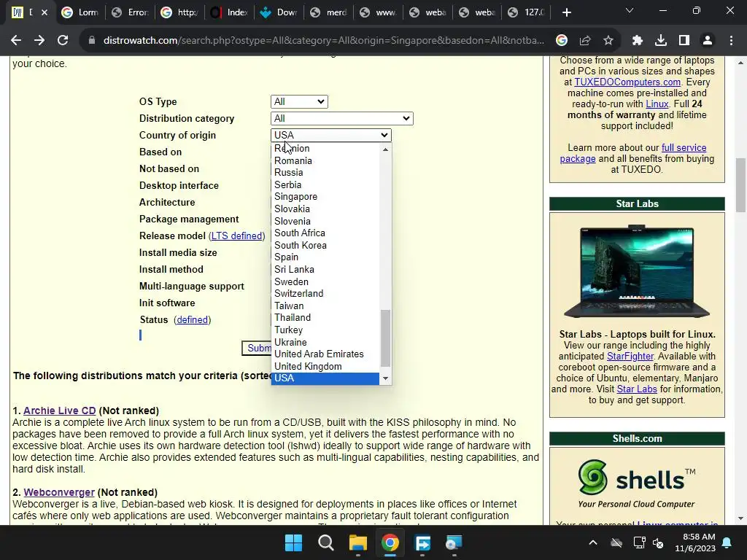
Task: Switch to the merd tab
Action: [328, 12]
